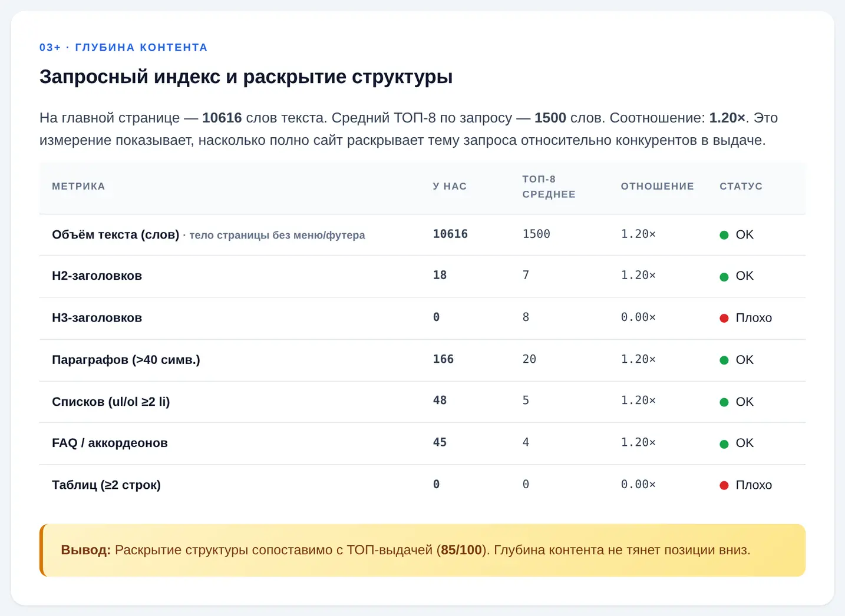Viewport: 845px width, 616px height.
Task: Click the 'Плохо' status in the Таблиц row
Action: (x=754, y=485)
